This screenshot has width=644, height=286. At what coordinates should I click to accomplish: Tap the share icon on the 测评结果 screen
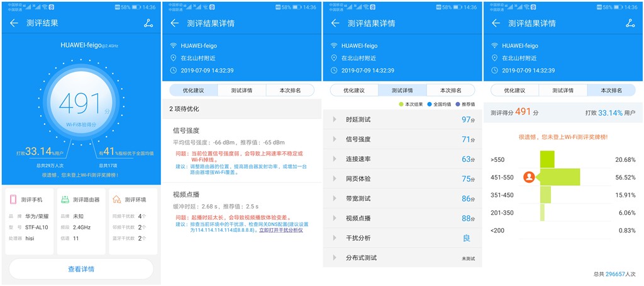coord(148,23)
